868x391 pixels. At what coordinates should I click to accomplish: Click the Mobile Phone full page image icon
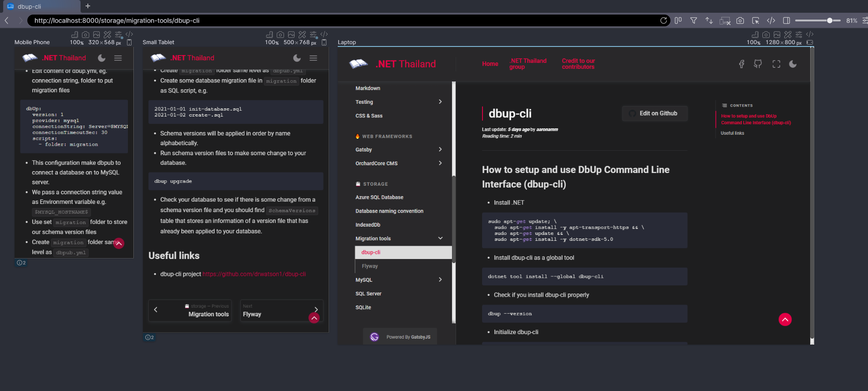96,35
